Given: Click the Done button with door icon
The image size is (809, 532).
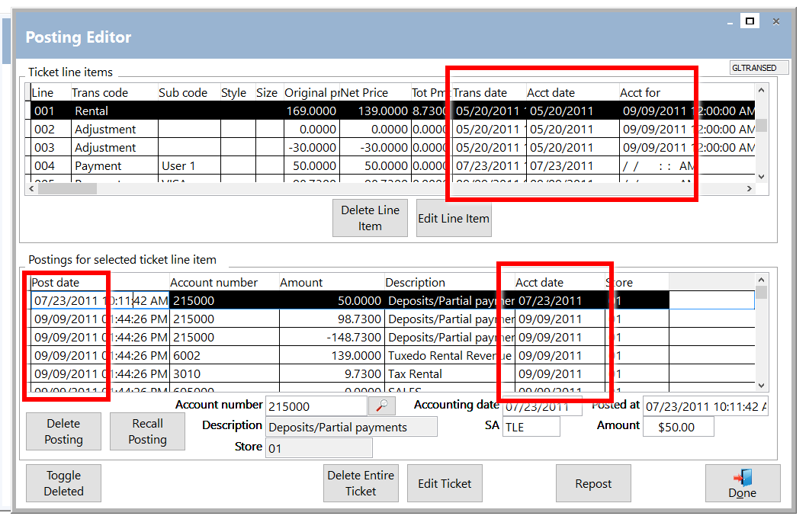Looking at the screenshot, I should (x=742, y=483).
